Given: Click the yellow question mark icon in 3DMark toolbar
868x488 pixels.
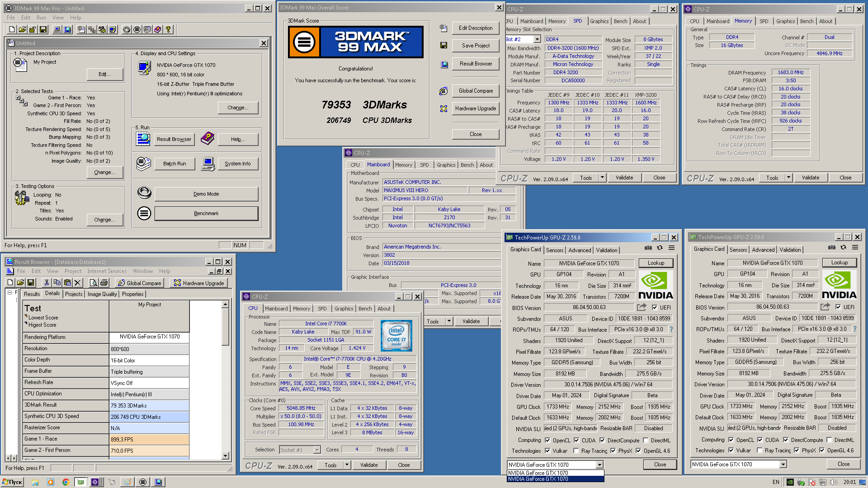Looking at the screenshot, I should click(x=168, y=29).
